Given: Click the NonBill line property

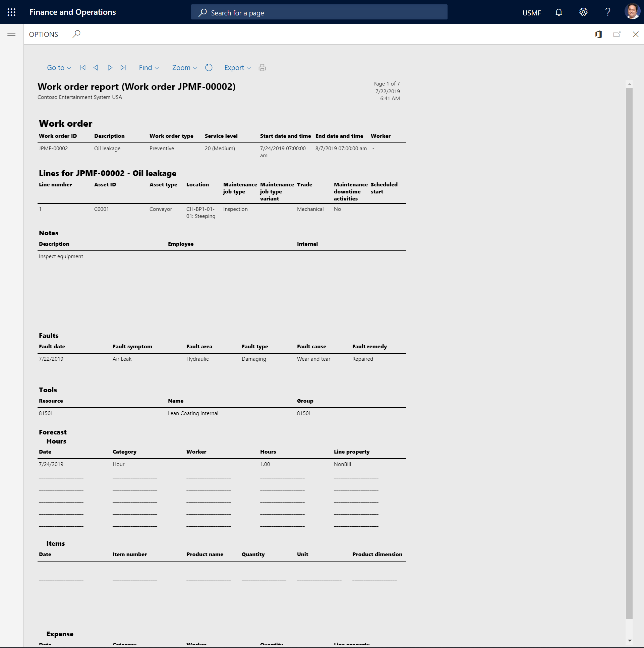Looking at the screenshot, I should coord(343,464).
